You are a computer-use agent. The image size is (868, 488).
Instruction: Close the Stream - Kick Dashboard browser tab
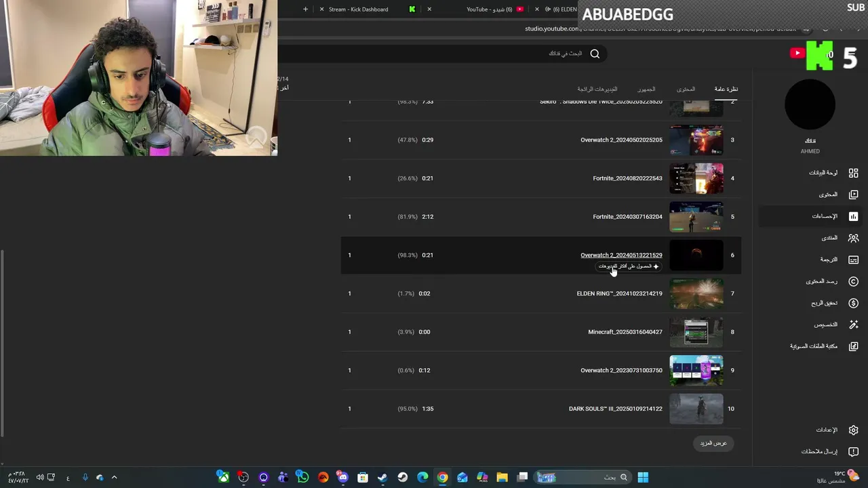tap(322, 9)
